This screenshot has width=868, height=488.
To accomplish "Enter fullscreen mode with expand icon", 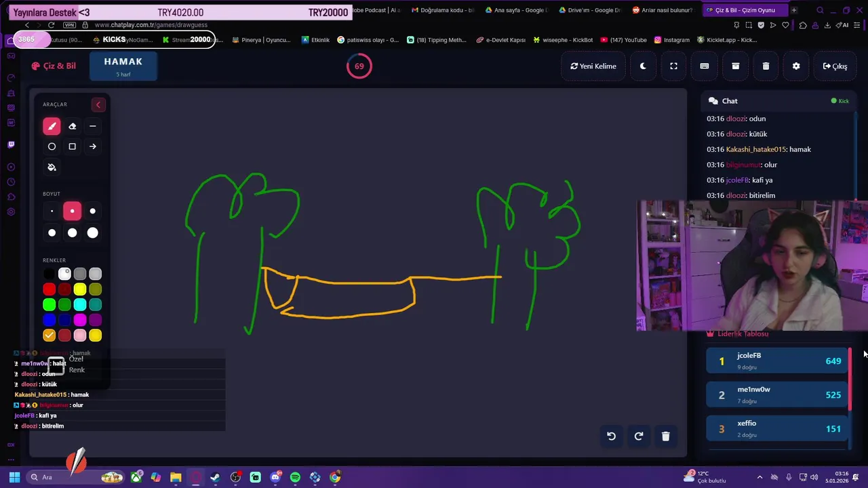I will (x=673, y=66).
